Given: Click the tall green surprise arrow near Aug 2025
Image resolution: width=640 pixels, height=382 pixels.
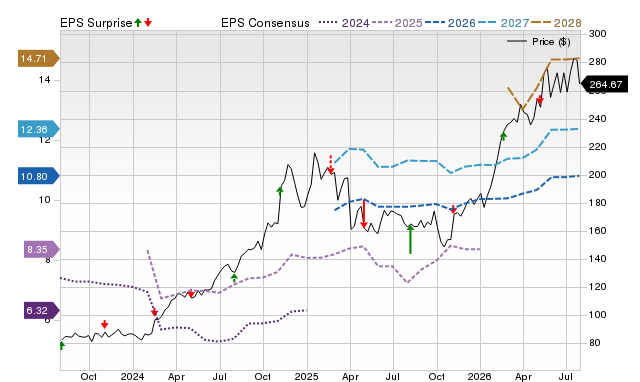Looking at the screenshot, I should [x=410, y=239].
